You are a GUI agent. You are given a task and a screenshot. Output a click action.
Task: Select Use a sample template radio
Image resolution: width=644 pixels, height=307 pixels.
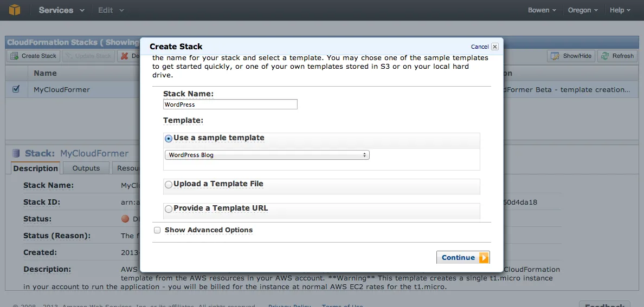(169, 139)
